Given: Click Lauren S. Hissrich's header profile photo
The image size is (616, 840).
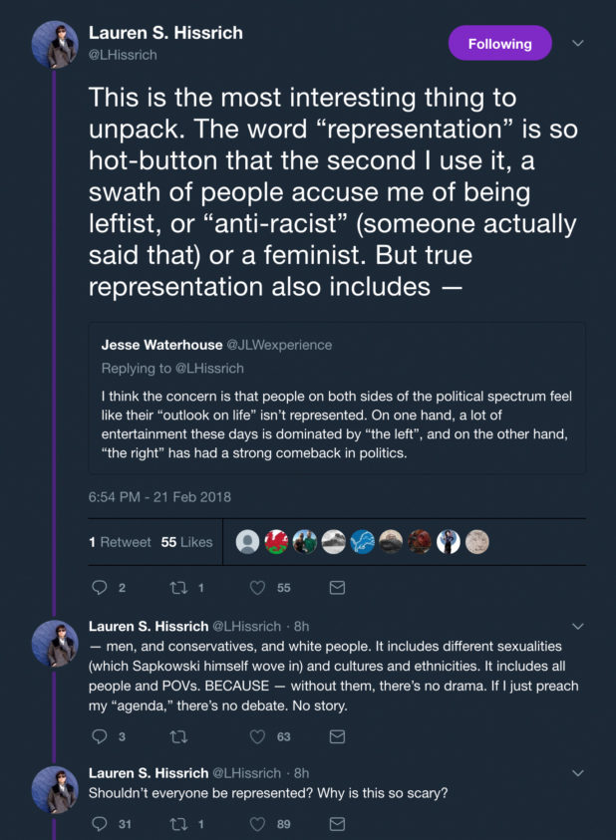Looking at the screenshot, I should pos(55,45).
